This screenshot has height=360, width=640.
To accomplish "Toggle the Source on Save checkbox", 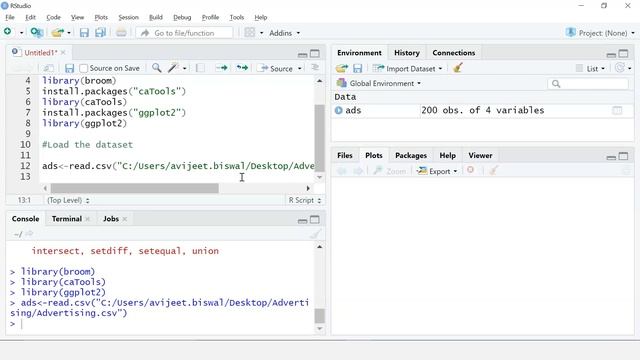I will (84, 68).
